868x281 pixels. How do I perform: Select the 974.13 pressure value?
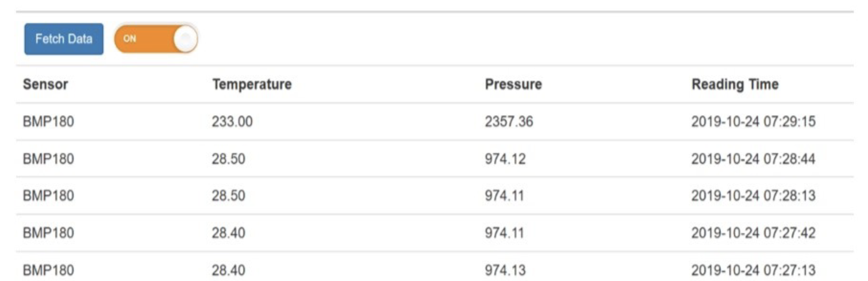click(x=505, y=270)
